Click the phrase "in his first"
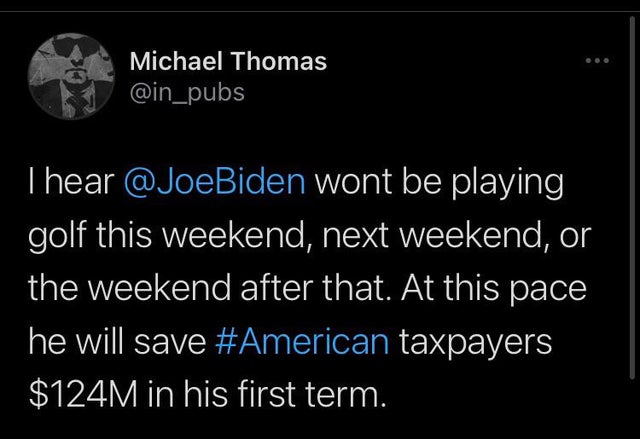The height and width of the screenshot is (439, 640). pos(221,394)
